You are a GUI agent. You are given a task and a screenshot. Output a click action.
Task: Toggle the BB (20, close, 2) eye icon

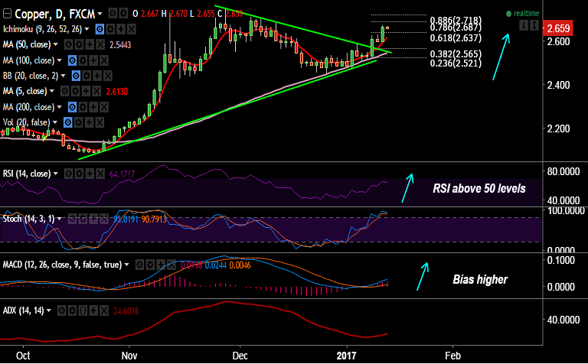(x=76, y=76)
